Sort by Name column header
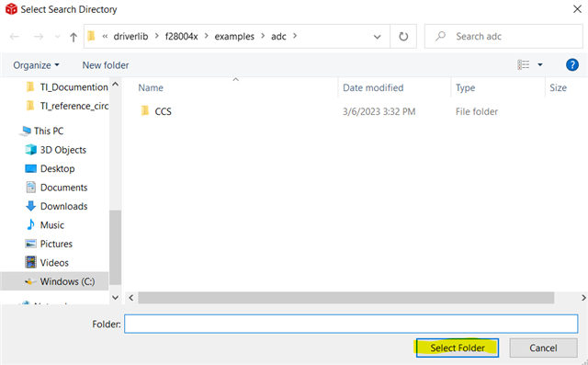This screenshot has width=588, height=365. click(x=151, y=87)
